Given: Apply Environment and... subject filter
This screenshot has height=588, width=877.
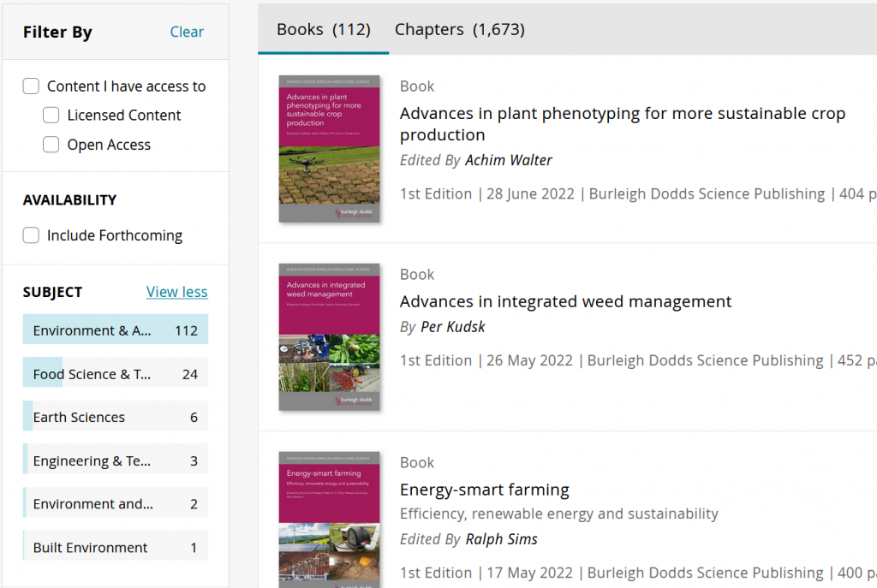Looking at the screenshot, I should tap(116, 503).
